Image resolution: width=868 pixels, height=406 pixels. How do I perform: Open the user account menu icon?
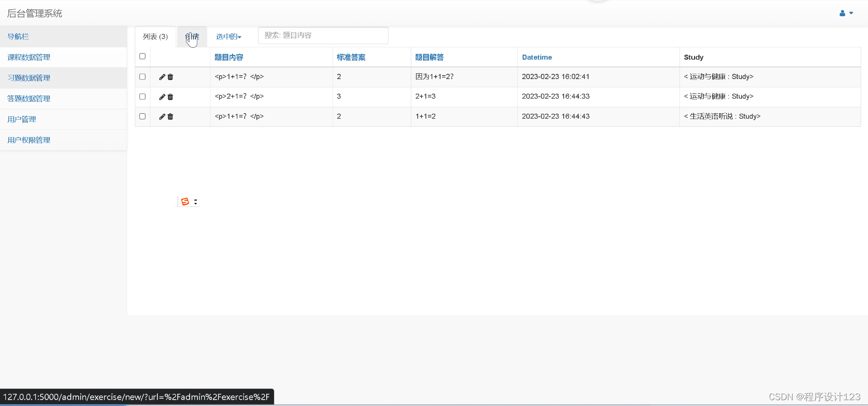[x=846, y=13]
